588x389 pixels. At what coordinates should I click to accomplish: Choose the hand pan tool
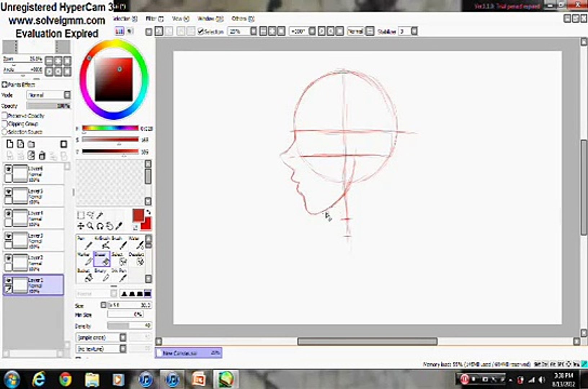click(x=110, y=226)
